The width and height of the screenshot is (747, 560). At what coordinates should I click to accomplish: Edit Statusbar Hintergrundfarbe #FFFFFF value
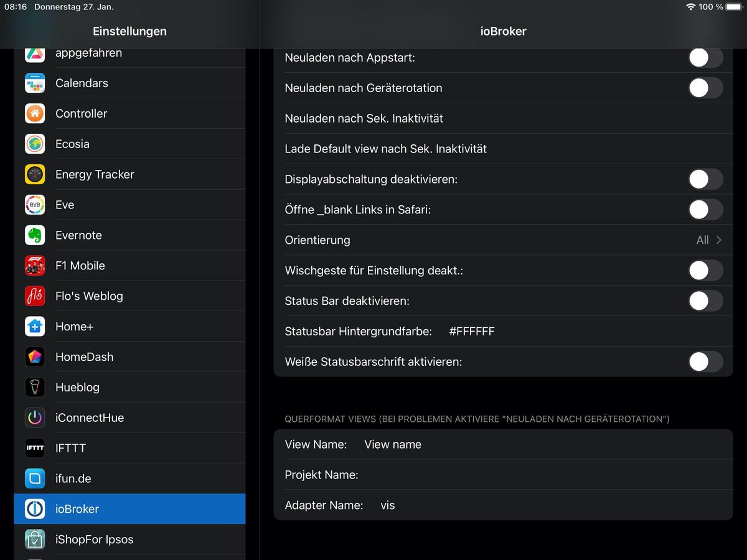click(x=472, y=331)
